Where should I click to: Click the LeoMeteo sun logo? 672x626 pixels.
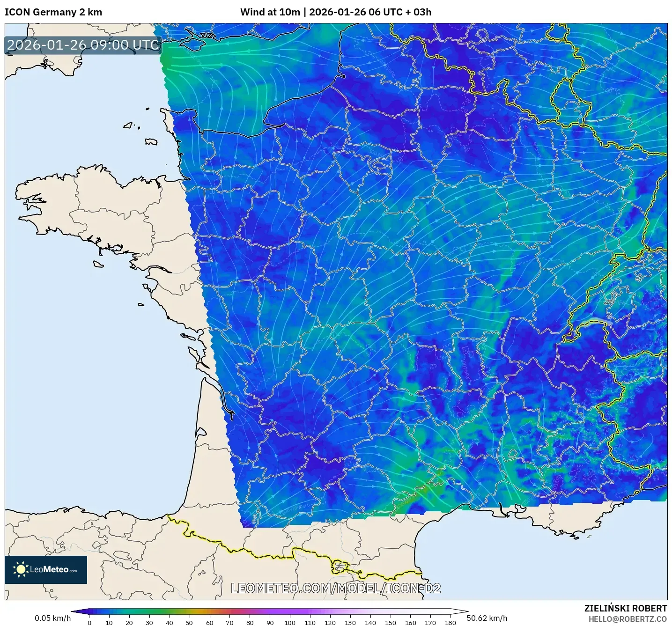point(21,569)
